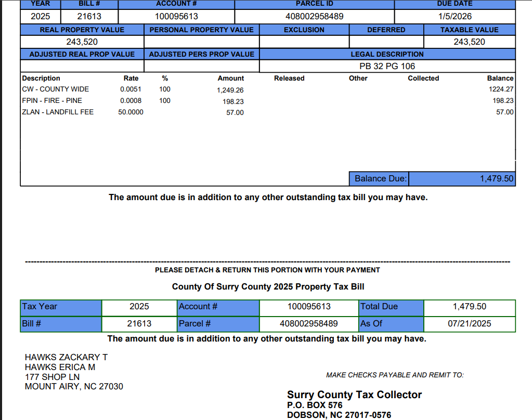Screen dimensions: 532x420
Task: Select the 177 SHOP LN address line
Action: click(x=53, y=377)
